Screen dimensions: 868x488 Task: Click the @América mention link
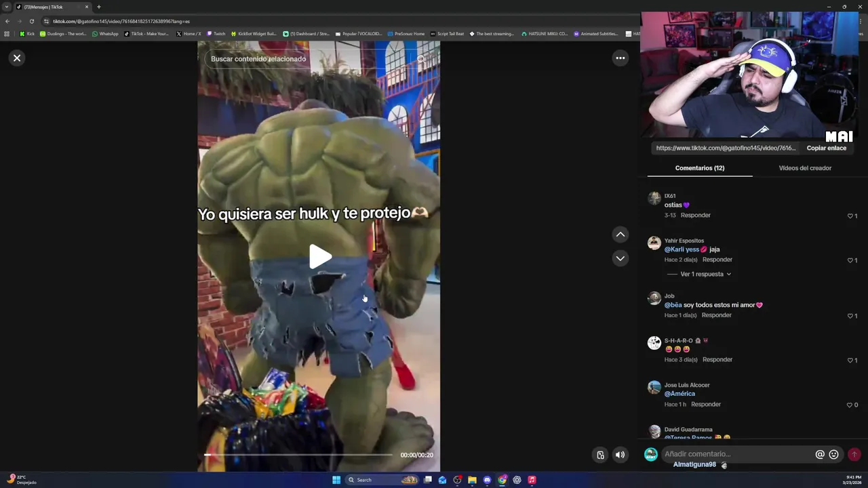pos(679,394)
